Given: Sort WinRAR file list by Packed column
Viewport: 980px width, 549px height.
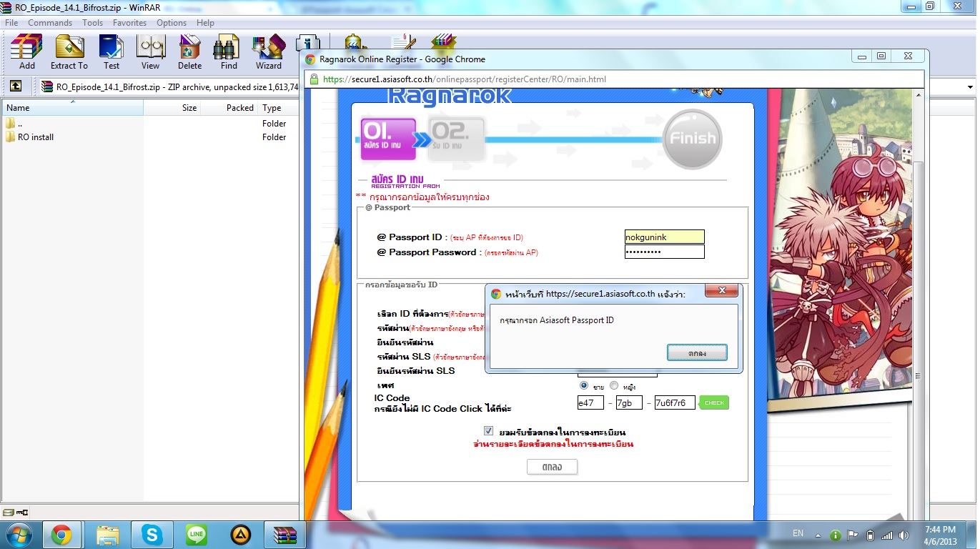Looking at the screenshot, I should [x=229, y=108].
